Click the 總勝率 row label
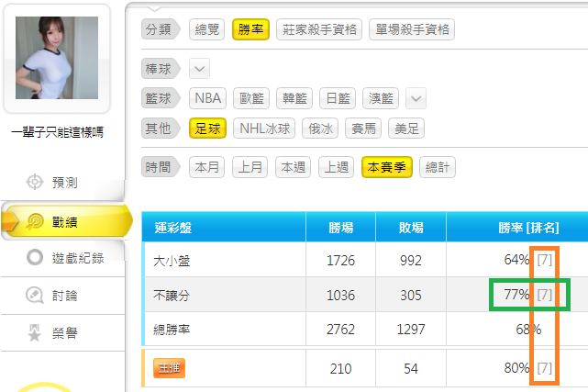The image size is (588, 392). [x=172, y=330]
